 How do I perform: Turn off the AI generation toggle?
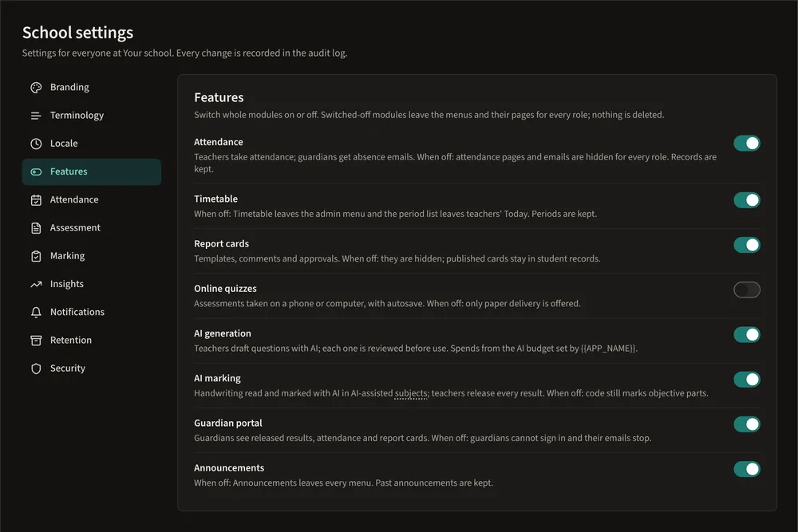pyautogui.click(x=747, y=335)
